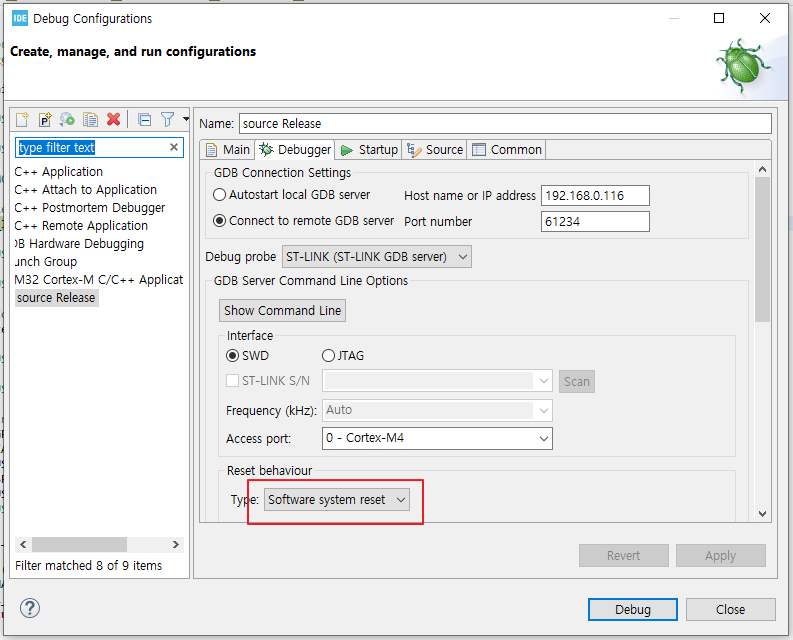Expand the Access port dropdown
The image size is (793, 640).
[437, 438]
